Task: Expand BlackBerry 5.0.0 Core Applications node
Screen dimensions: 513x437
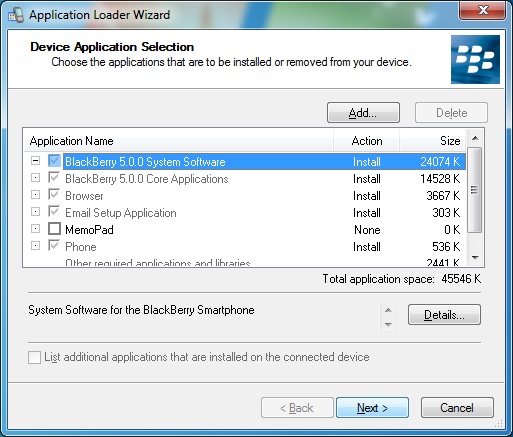Action: click(35, 178)
